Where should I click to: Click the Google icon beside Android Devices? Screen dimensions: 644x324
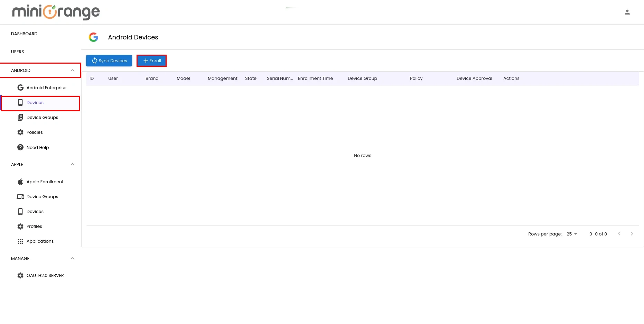tap(93, 37)
